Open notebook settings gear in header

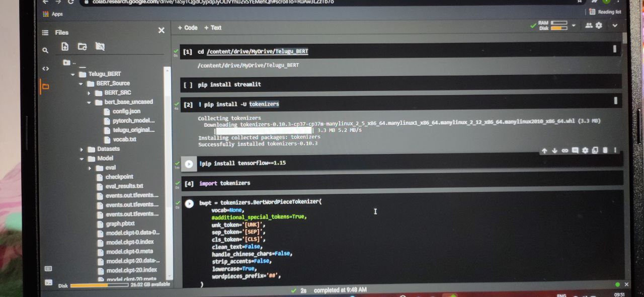point(599,25)
